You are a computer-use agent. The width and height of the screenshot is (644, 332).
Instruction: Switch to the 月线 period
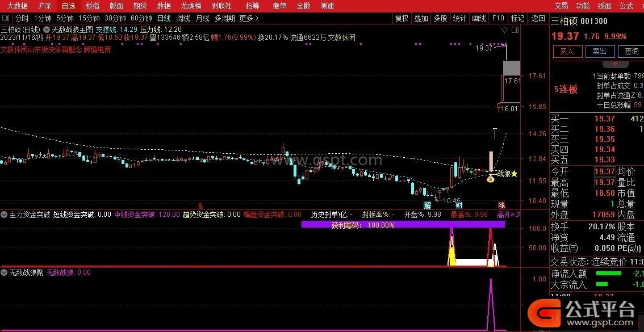(x=203, y=18)
